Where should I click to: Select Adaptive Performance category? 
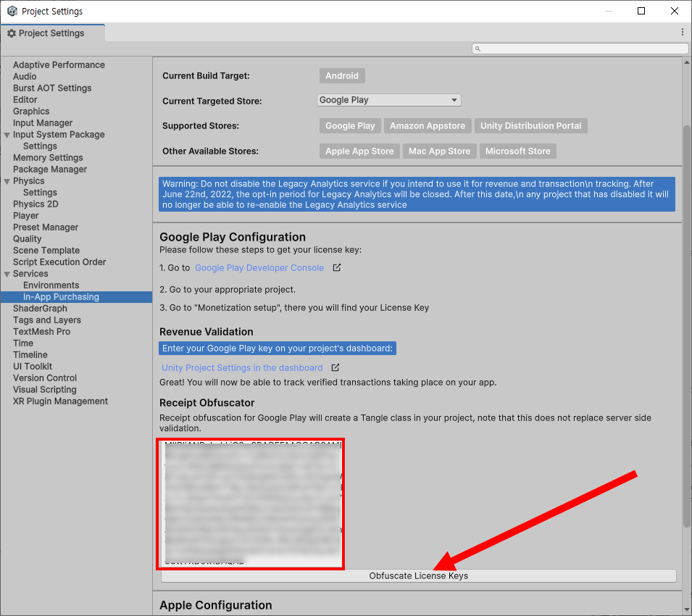tap(59, 65)
